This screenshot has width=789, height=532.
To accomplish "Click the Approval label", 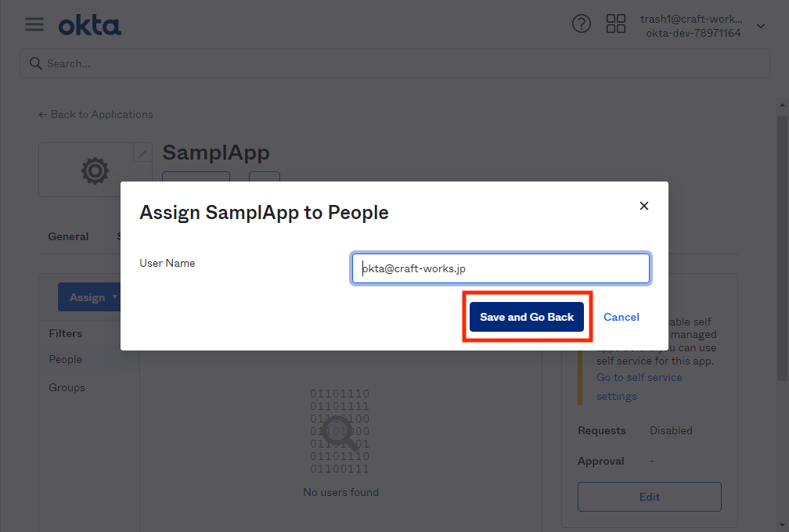I will [601, 461].
